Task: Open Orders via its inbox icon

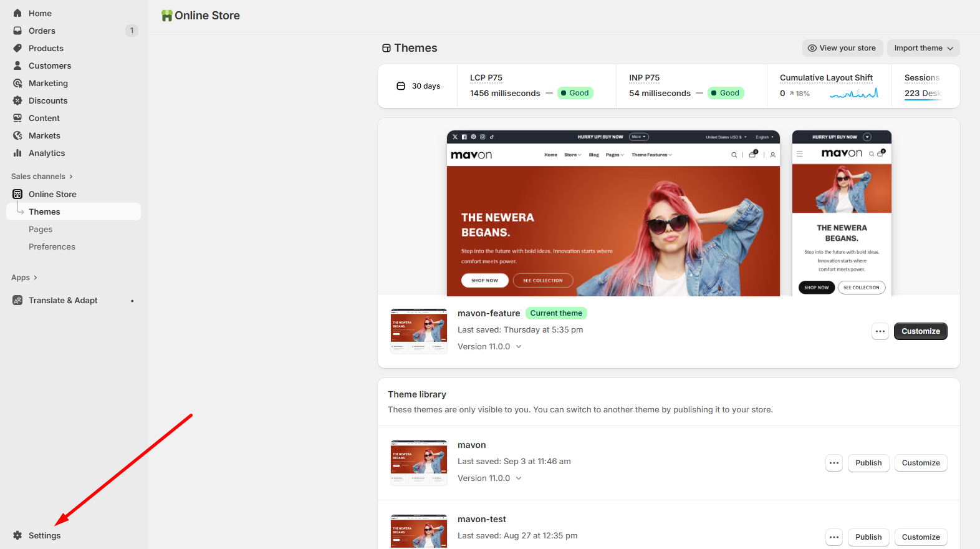Action: [17, 31]
